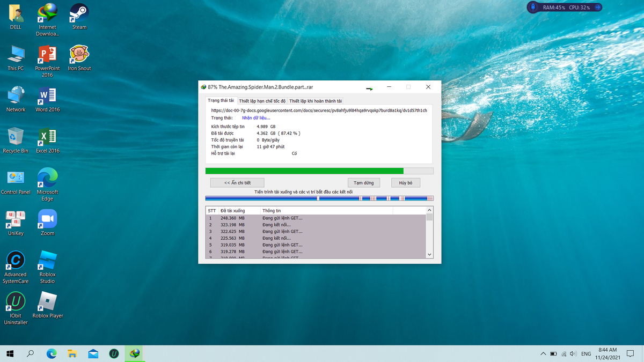The image size is (644, 362).
Task: Click the 87.42 % downloaded value
Action: click(289, 133)
